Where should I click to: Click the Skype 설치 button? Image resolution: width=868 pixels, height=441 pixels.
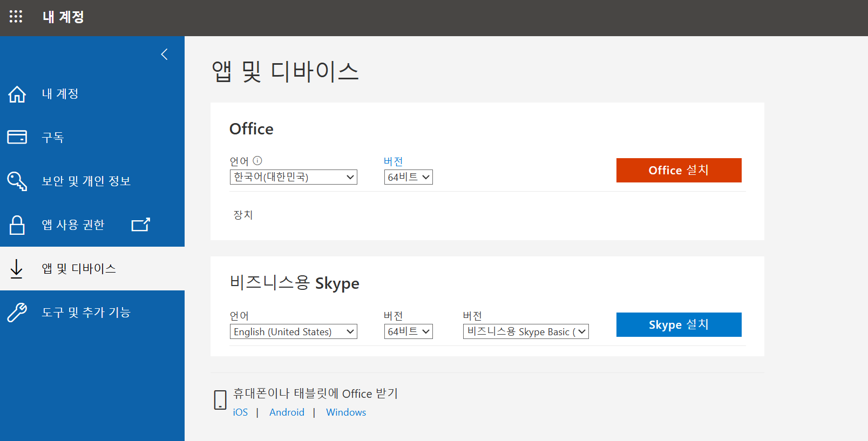pyautogui.click(x=679, y=324)
